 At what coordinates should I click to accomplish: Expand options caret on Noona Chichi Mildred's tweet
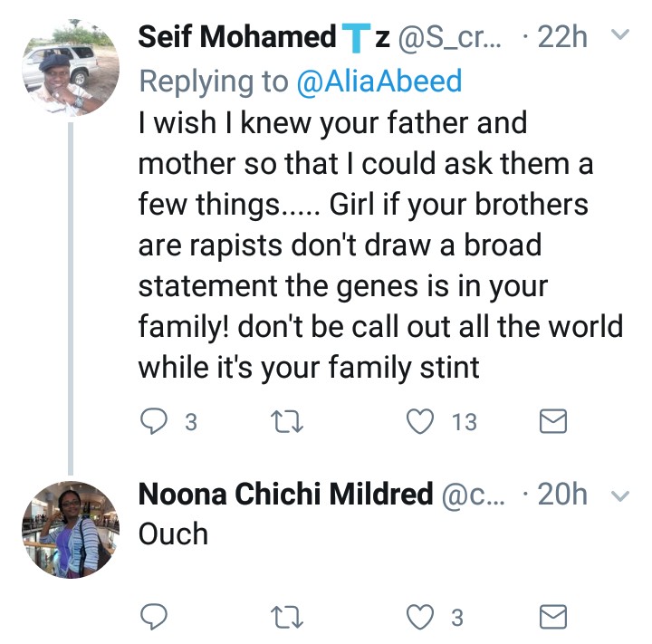(x=621, y=495)
